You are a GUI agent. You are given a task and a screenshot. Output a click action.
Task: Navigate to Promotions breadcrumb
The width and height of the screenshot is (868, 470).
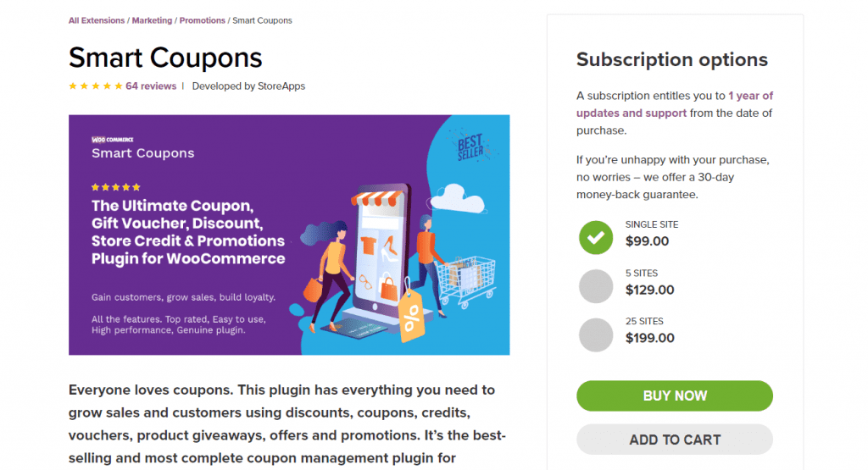202,20
